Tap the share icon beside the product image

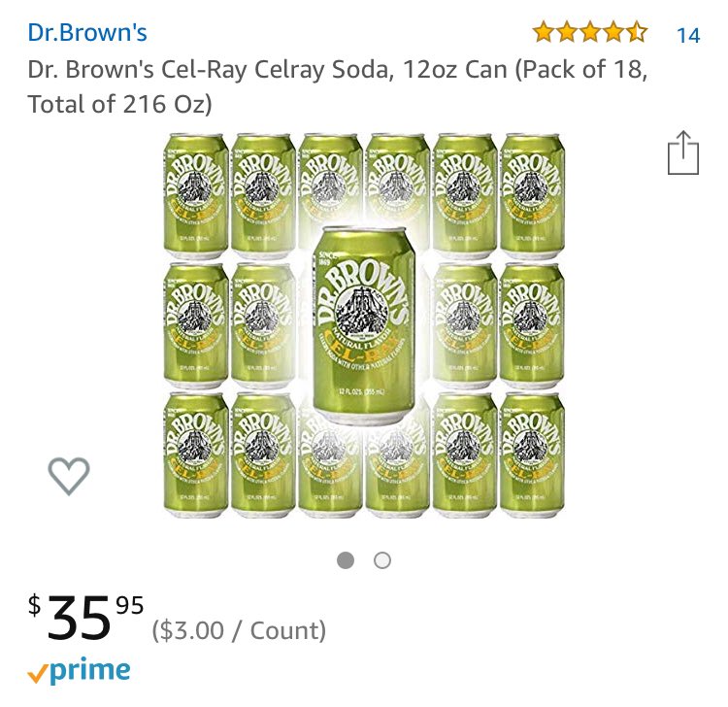point(683,152)
